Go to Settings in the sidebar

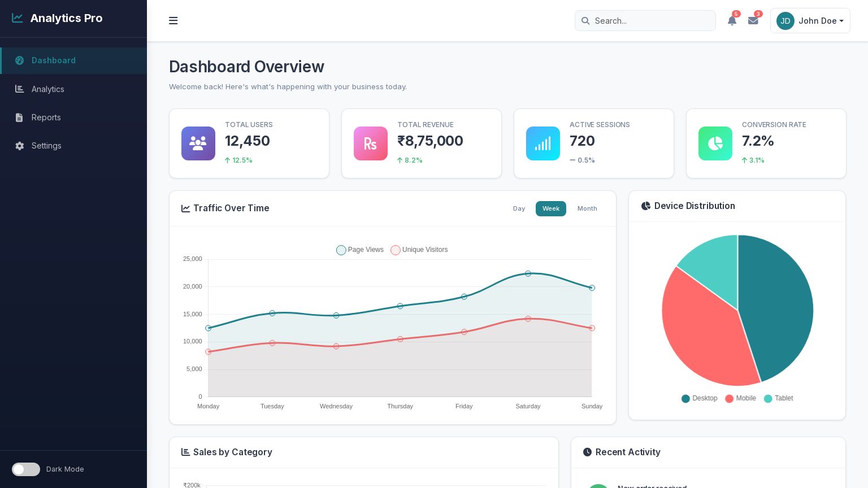(46, 146)
